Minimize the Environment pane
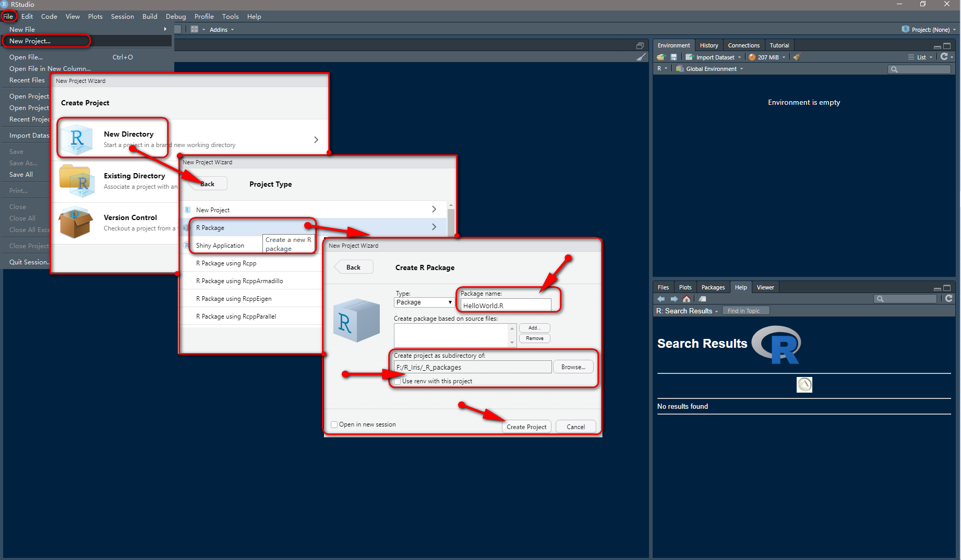The image size is (961, 560). tap(938, 46)
